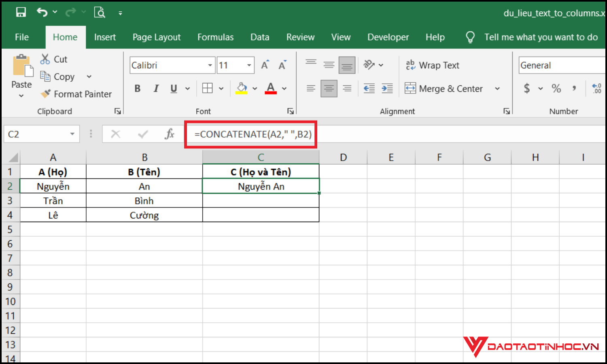Image resolution: width=607 pixels, height=364 pixels.
Task: Customize the Quick Access Toolbar
Action: (x=120, y=13)
